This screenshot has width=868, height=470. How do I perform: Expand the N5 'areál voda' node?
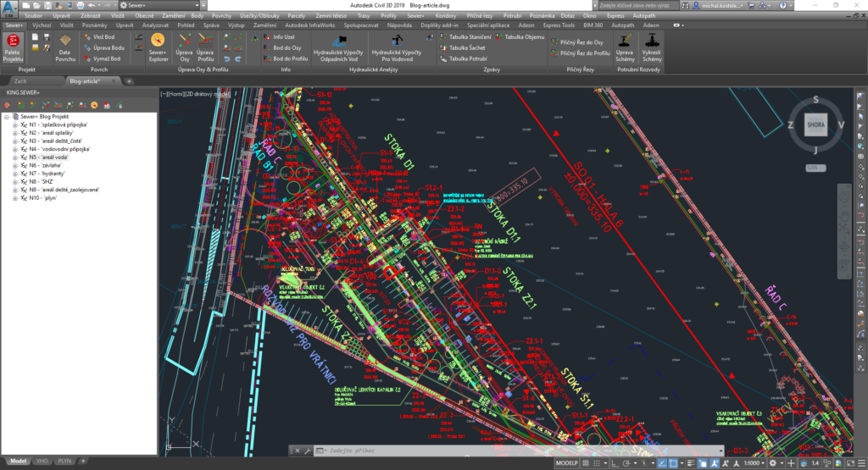[x=15, y=157]
